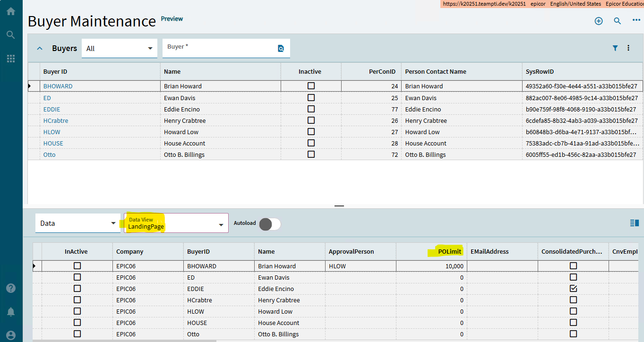Open the HCrabtre buyer link

point(56,120)
